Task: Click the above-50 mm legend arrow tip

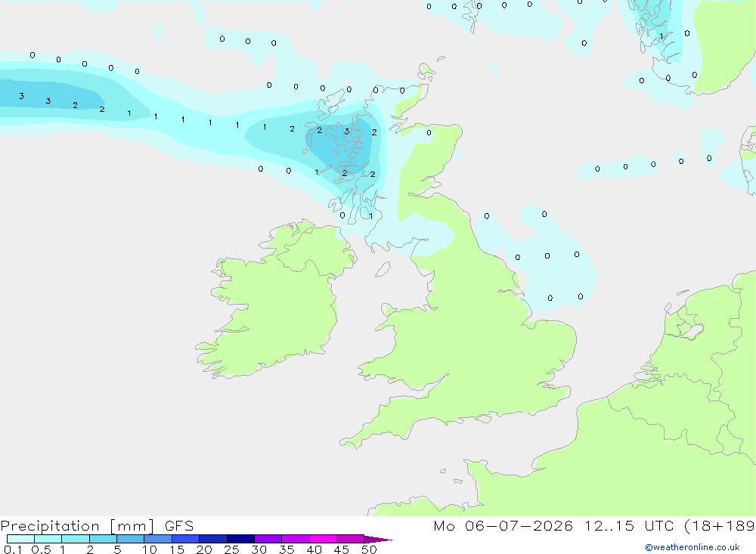Action: coord(377,540)
